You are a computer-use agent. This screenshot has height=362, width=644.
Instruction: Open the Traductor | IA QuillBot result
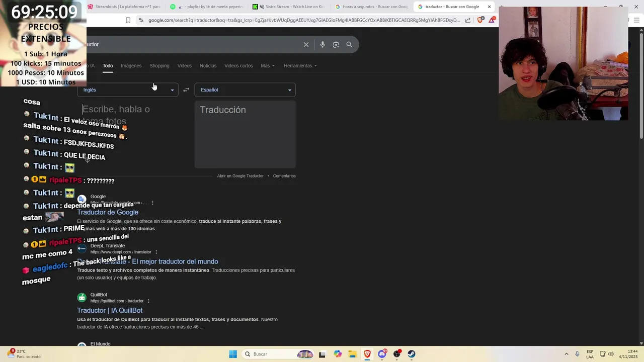point(110,310)
